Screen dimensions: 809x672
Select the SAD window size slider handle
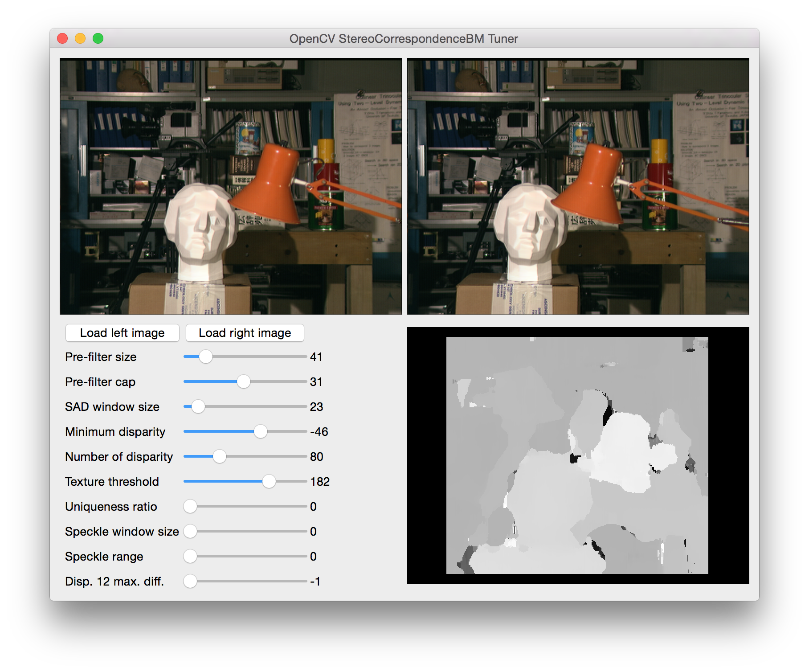[198, 406]
